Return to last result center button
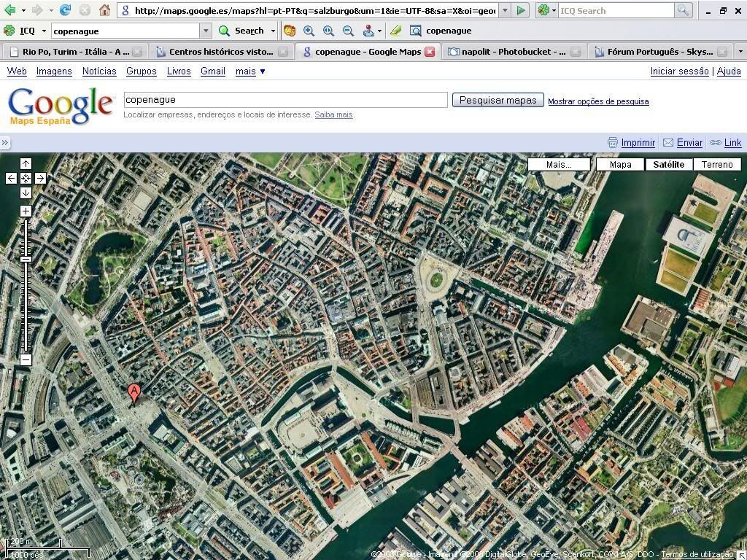This screenshot has height=560, width=747. [x=26, y=178]
